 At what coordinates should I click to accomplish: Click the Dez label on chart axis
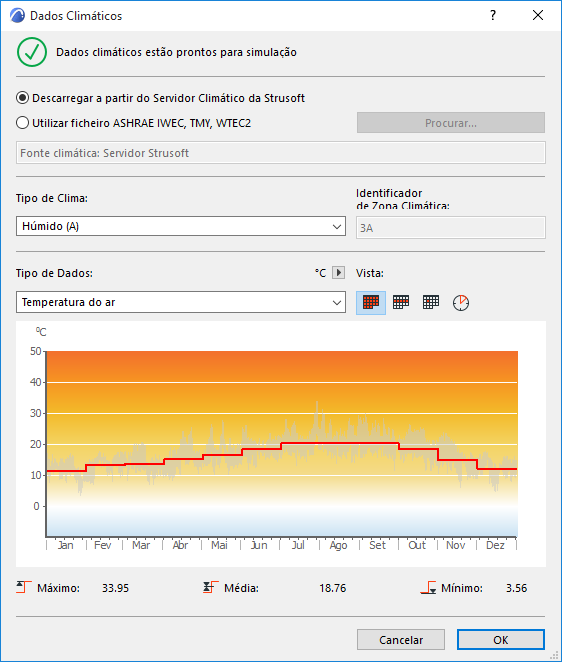[x=495, y=545]
